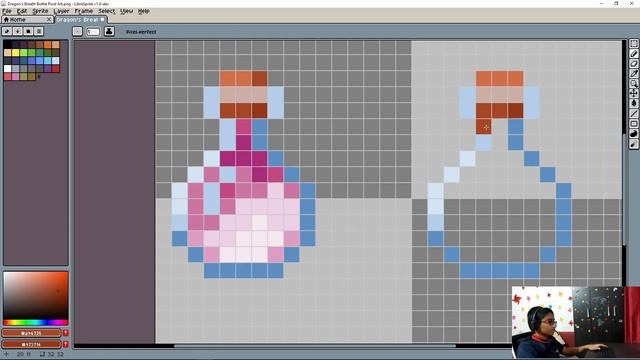Click the brush type button in context bar
Screen dimensions: 640x360
pyautogui.click(x=78, y=31)
